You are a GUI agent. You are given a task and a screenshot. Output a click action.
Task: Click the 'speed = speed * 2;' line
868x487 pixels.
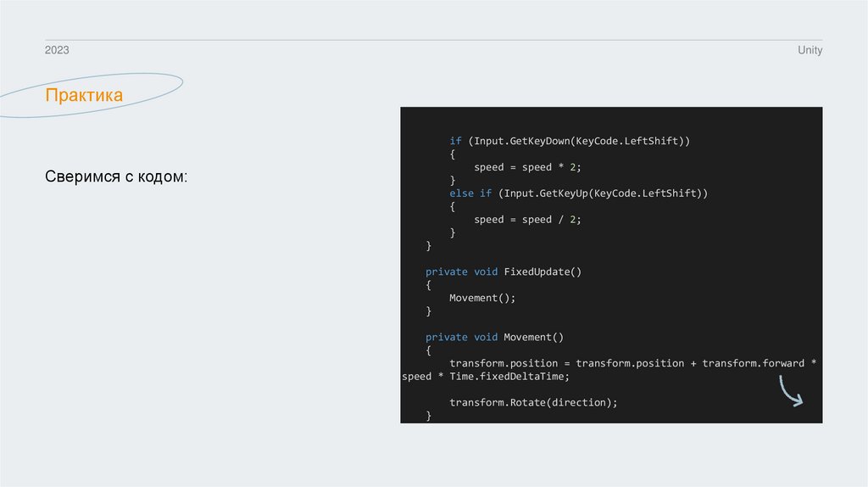point(527,167)
